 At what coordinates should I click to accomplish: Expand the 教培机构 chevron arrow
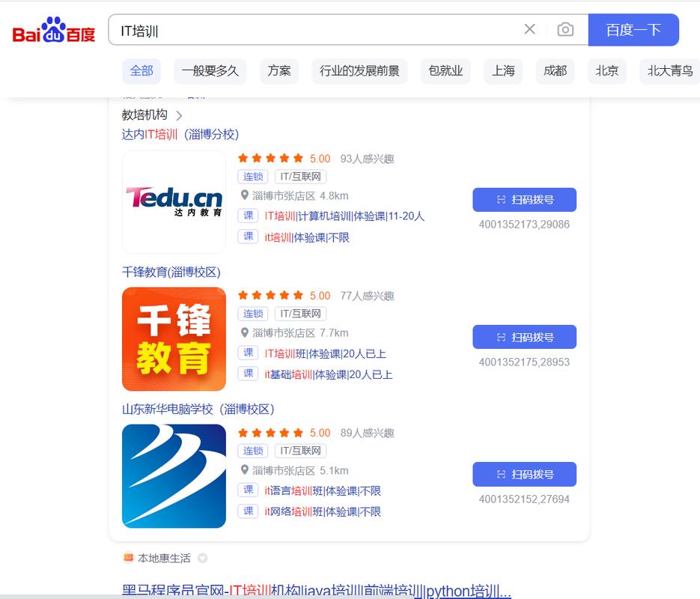(179, 116)
